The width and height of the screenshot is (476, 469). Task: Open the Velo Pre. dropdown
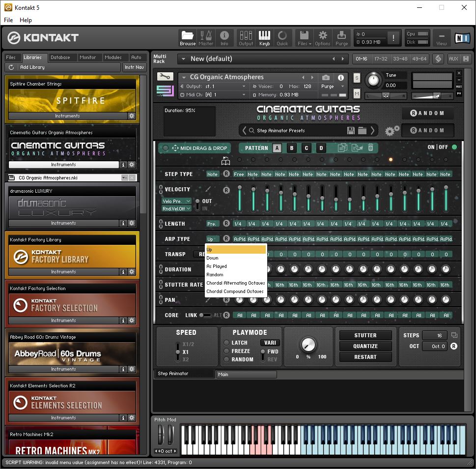point(176,201)
